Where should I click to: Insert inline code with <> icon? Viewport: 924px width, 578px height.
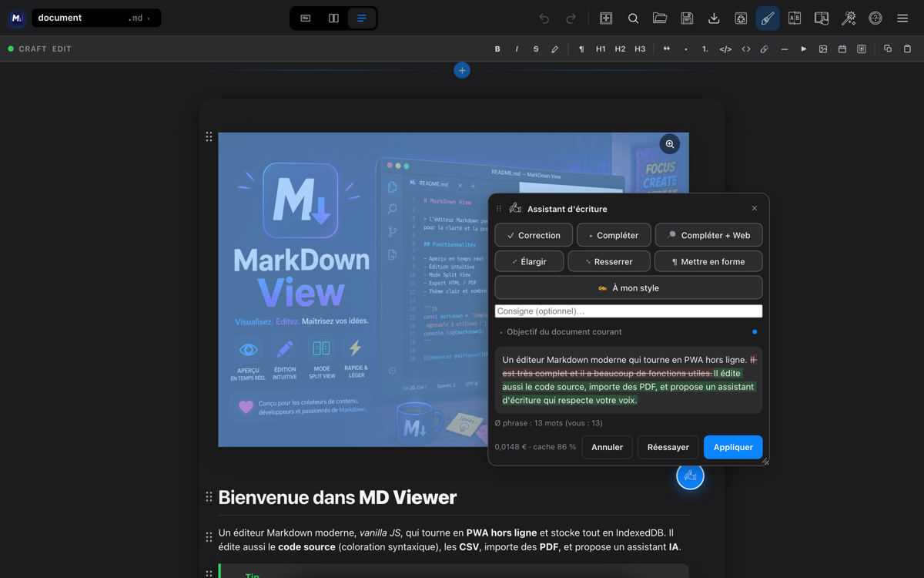tap(745, 49)
